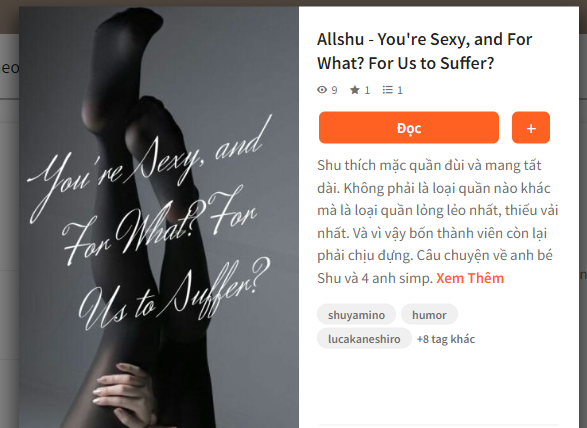The height and width of the screenshot is (428, 587).
Task: Open the humor tag
Action: (x=429, y=315)
